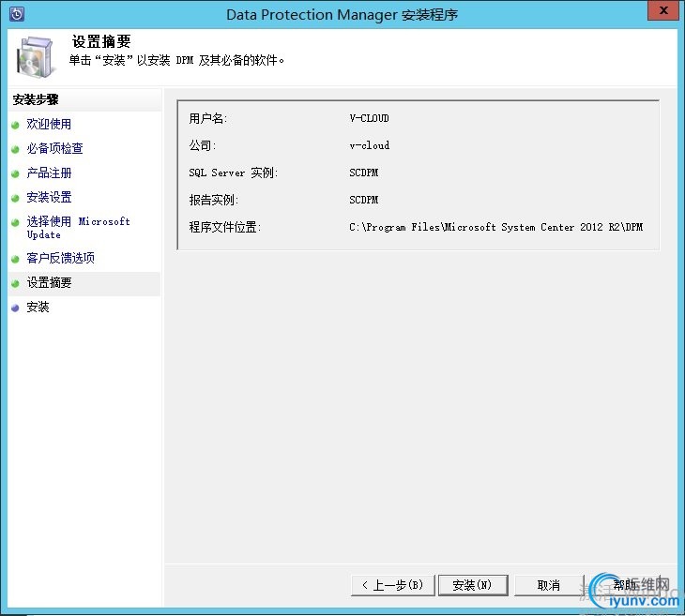Viewport: 685px width, 616px height.
Task: Click green bullet beside 安装设置
Action: [x=15, y=199]
